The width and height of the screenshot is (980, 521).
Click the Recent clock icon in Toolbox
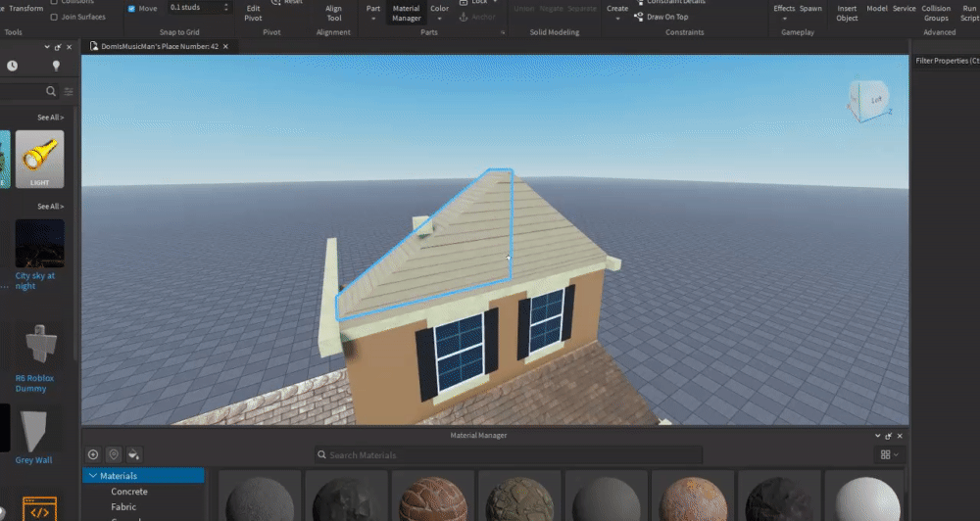click(12, 66)
